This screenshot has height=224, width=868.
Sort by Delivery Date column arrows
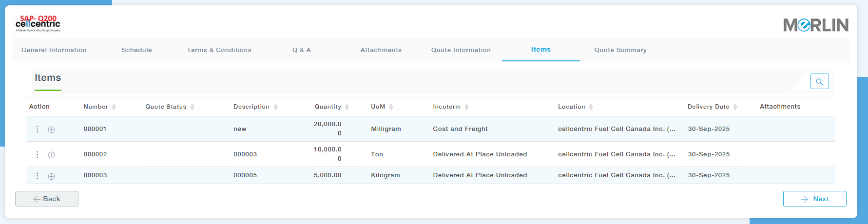tap(735, 107)
